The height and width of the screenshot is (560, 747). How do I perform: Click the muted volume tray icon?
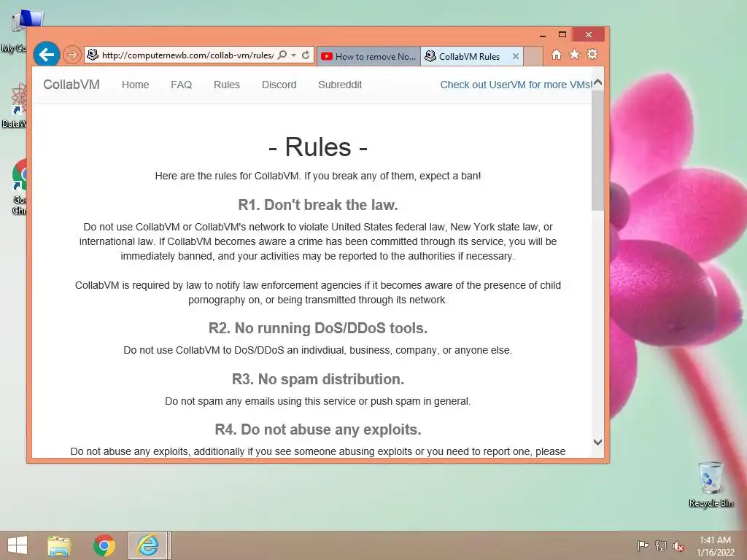[678, 546]
